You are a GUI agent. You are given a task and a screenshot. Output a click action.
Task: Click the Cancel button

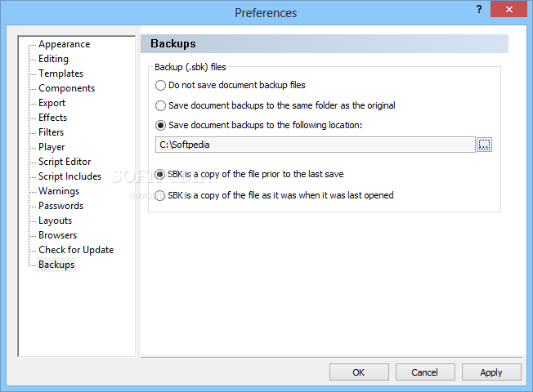[x=424, y=372]
